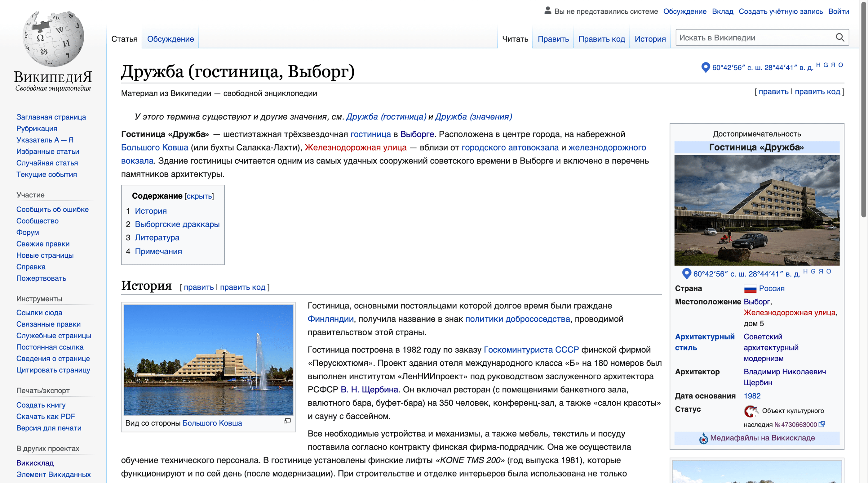The width and height of the screenshot is (868, 483).
Task: Hide the table of contents via «скрыть»
Action: [x=199, y=196]
